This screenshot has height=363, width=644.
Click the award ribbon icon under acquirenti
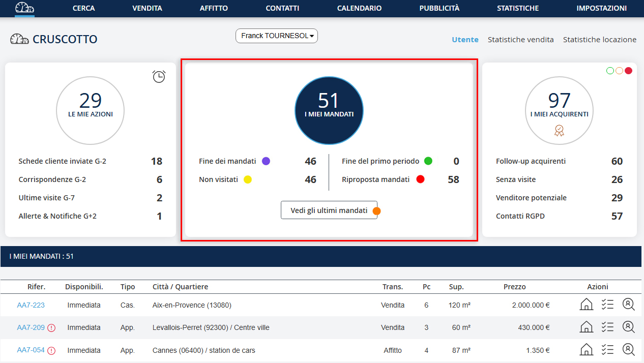[x=559, y=131]
